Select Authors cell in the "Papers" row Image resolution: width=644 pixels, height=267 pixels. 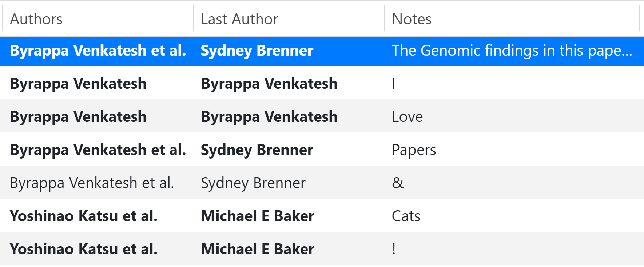coord(98,150)
